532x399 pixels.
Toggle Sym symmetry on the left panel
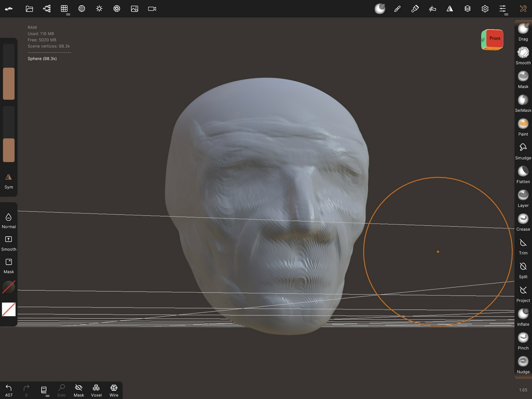tap(9, 181)
